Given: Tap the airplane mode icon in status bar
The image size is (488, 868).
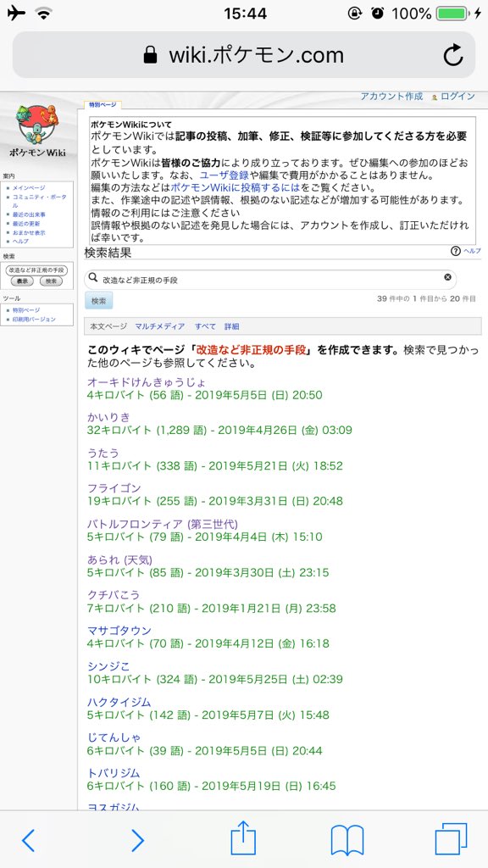Looking at the screenshot, I should (x=16, y=12).
